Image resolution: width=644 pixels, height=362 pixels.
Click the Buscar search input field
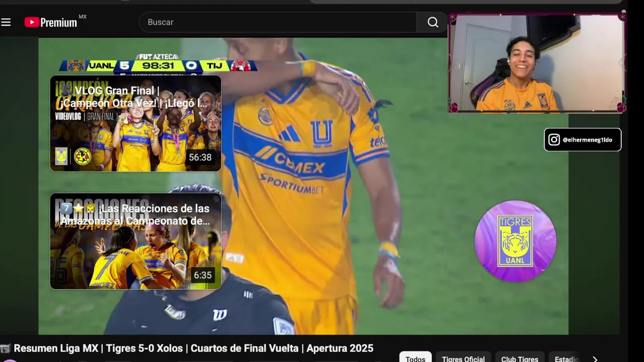point(278,22)
